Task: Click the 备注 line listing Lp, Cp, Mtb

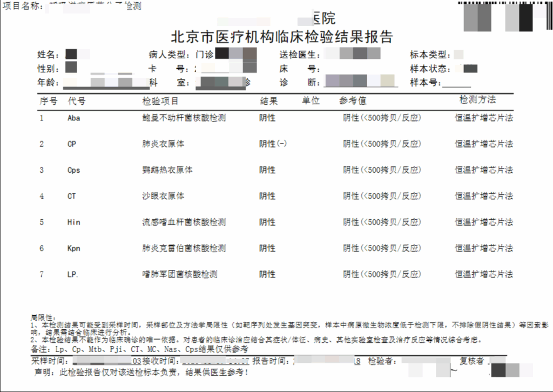Action: [139, 349]
